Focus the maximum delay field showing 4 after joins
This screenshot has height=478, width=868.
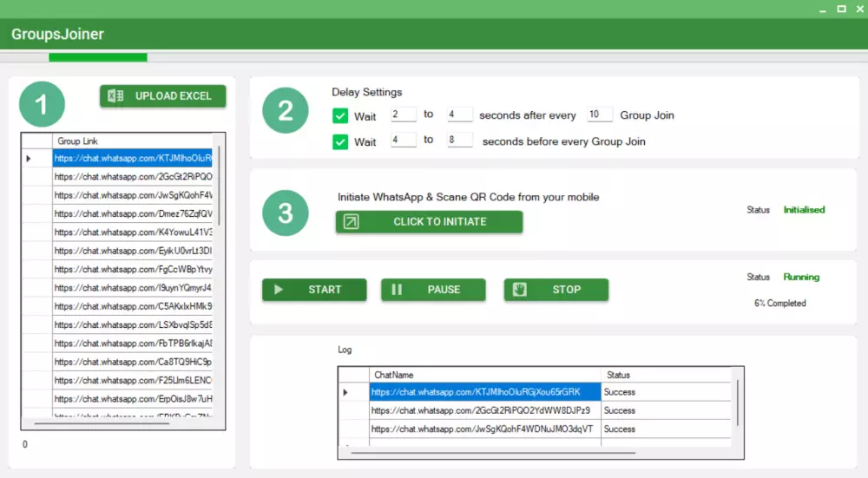[460, 114]
